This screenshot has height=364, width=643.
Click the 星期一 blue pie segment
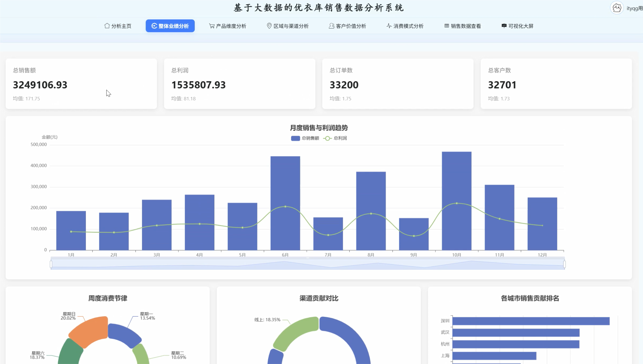124,335
